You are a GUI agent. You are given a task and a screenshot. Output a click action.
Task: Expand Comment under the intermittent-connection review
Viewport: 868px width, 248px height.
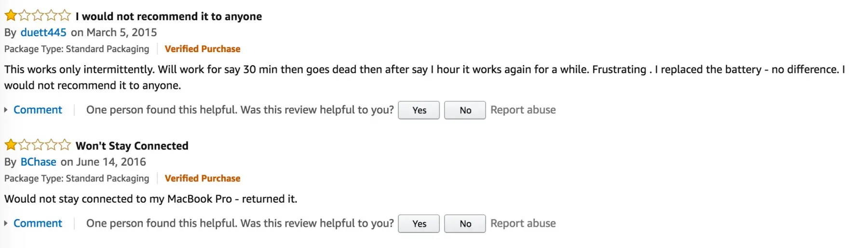point(38,110)
